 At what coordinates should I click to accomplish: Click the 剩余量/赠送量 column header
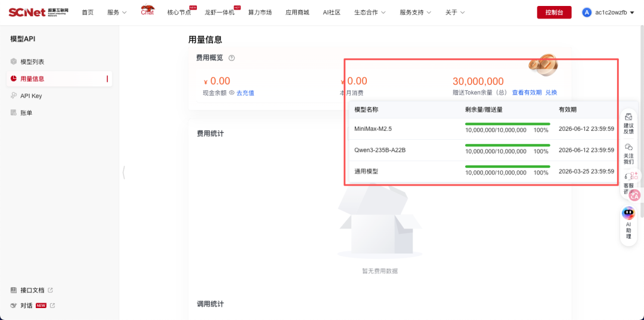coord(484,110)
